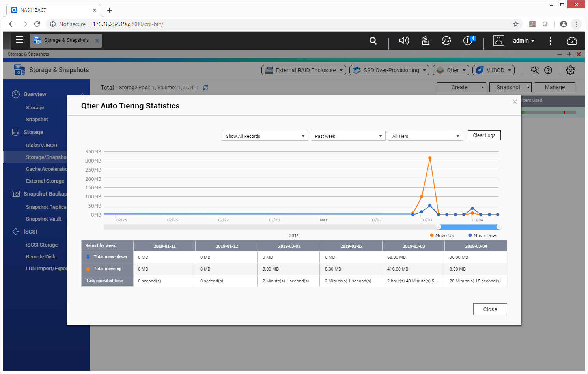Screen dimensions: 588x374
Task: Click the orange peak data point near 300MB
Action: click(430, 158)
